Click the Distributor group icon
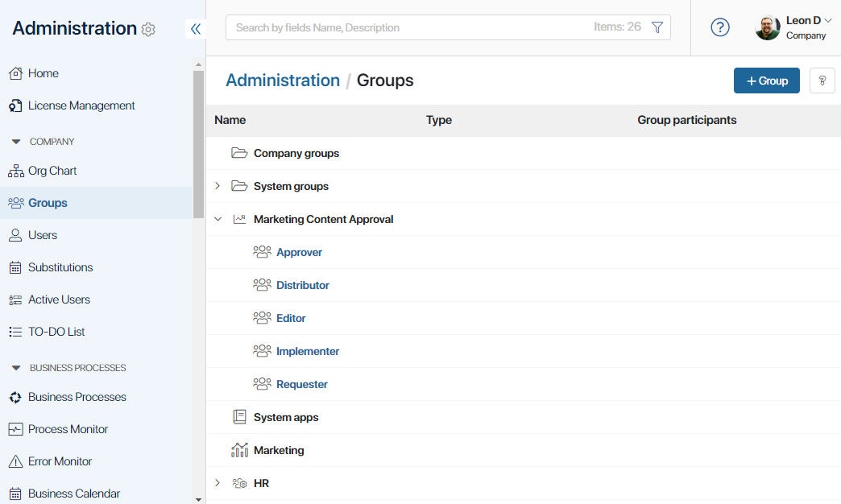Image resolution: width=841 pixels, height=504 pixels. pyautogui.click(x=262, y=285)
